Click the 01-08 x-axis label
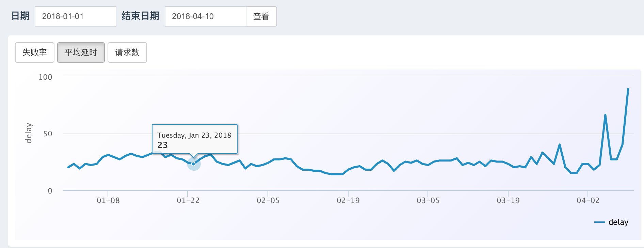The height and width of the screenshot is (248, 644). click(108, 201)
